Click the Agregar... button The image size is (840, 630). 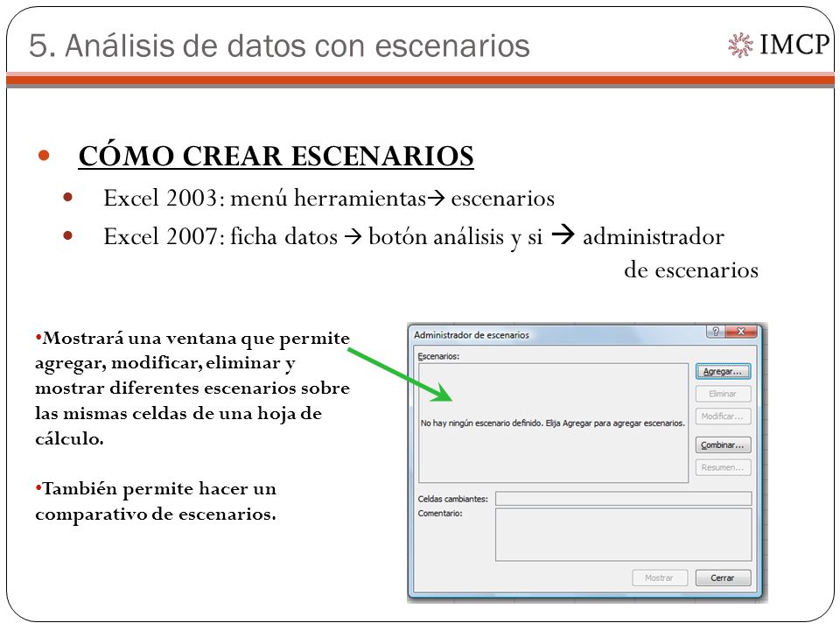(x=723, y=371)
